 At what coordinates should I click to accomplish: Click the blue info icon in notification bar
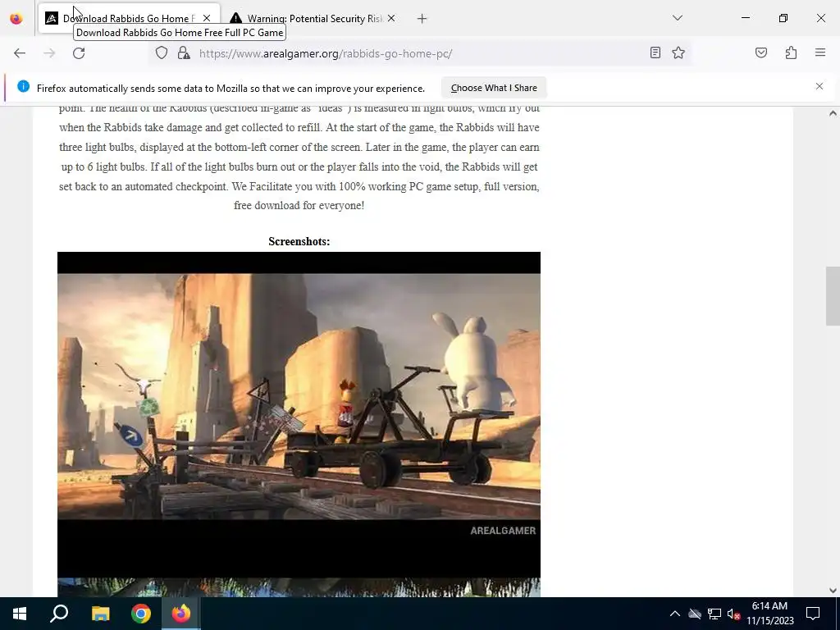[23, 86]
